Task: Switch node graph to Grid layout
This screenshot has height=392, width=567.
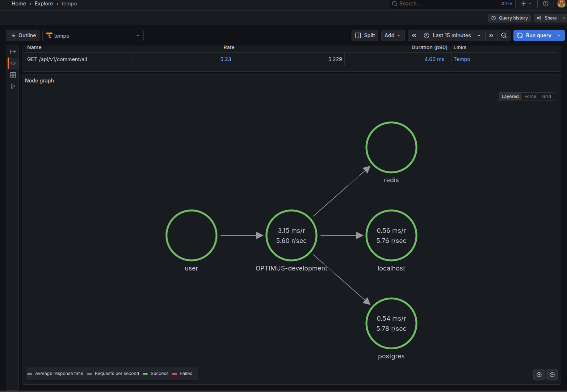Action: coord(546,97)
